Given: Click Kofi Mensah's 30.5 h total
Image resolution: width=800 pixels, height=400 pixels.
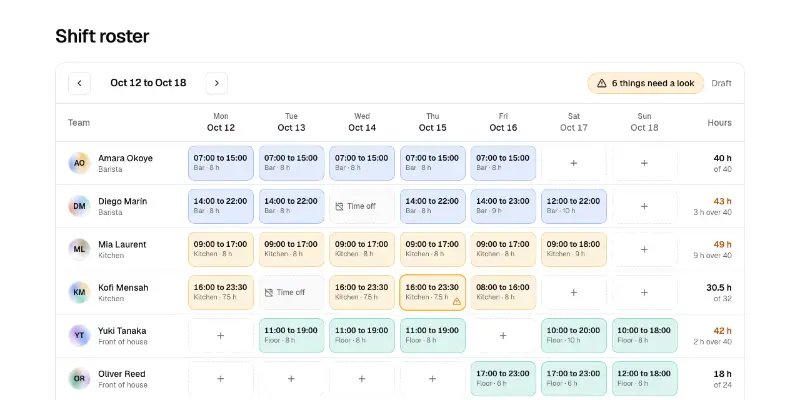Looking at the screenshot, I should (718, 288).
